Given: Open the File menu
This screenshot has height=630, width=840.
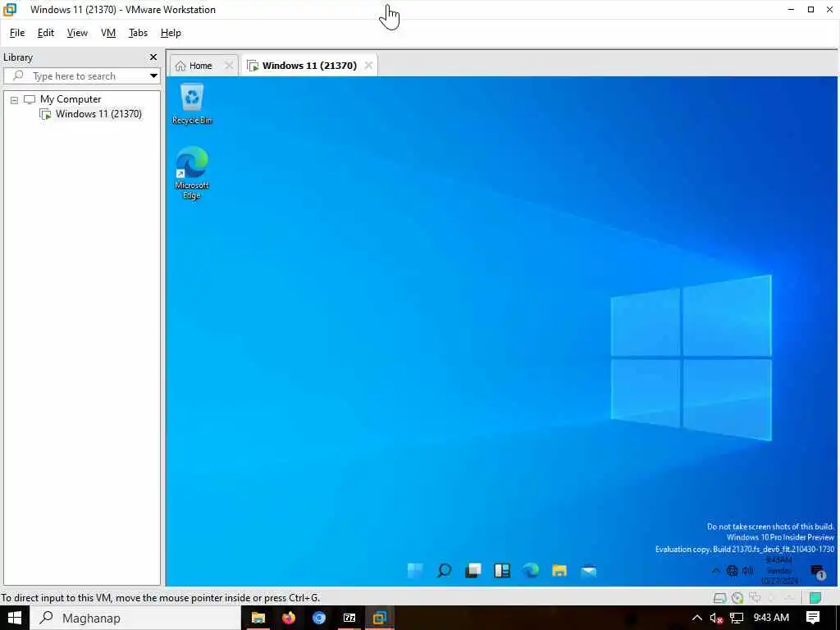Looking at the screenshot, I should coord(17,33).
